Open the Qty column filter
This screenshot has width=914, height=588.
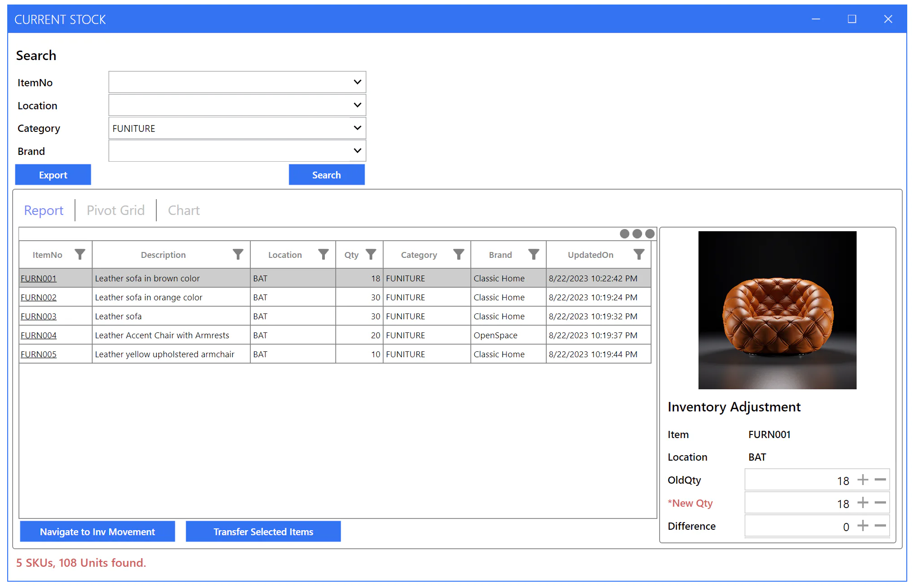coord(371,255)
